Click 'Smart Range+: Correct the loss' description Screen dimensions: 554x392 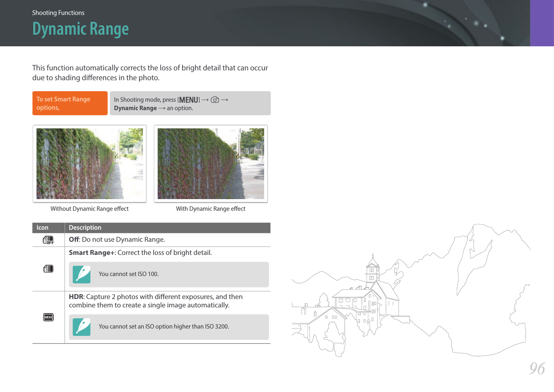click(140, 253)
